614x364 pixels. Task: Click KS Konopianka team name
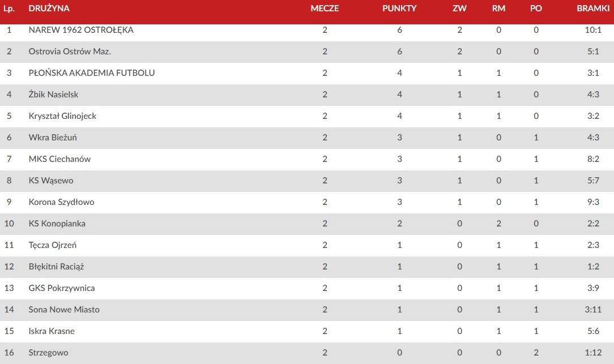point(57,224)
